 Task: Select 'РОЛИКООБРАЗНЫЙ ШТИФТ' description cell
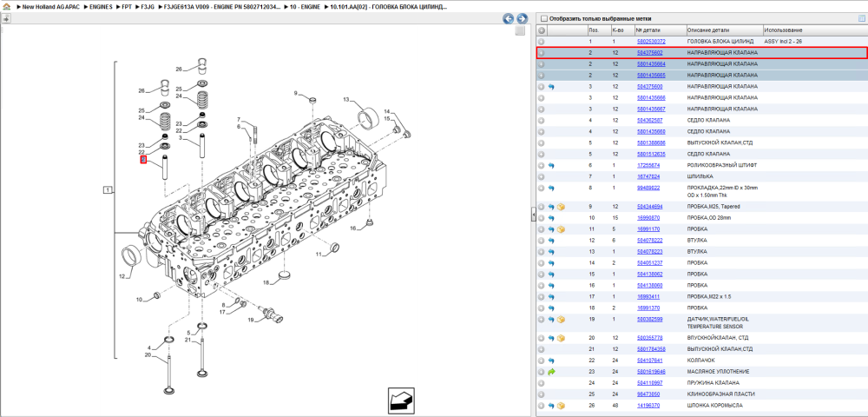(x=724, y=166)
